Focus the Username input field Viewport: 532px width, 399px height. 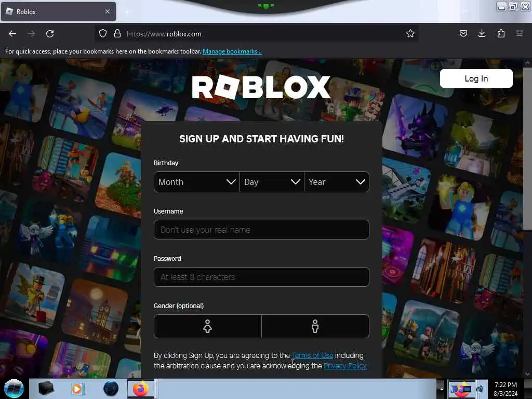[261, 230]
